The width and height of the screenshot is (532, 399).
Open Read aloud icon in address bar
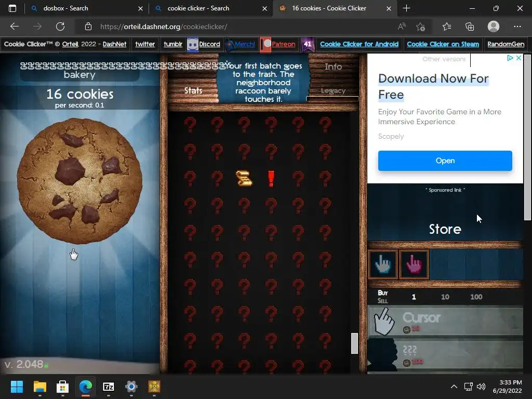click(402, 26)
